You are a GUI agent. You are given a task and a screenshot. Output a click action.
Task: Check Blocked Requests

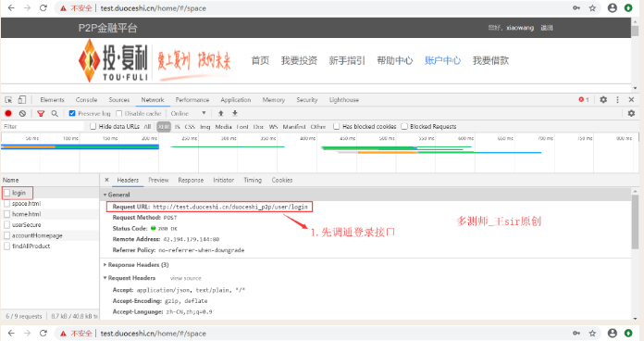pyautogui.click(x=404, y=126)
